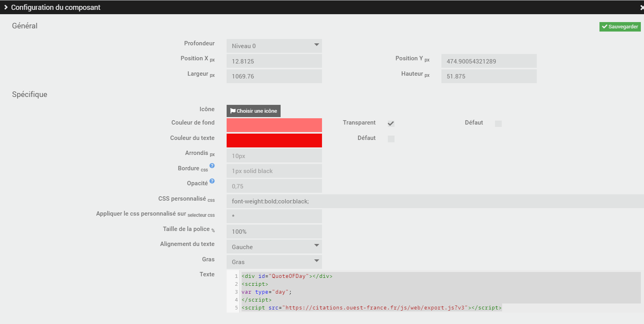Viewport: 644px width, 324px height.
Task: Open the Profondeur dropdown
Action: [274, 46]
